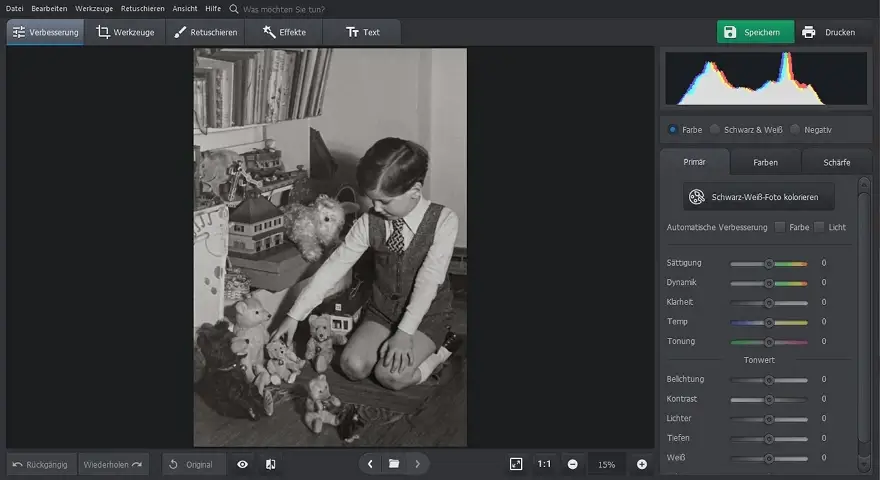Click the fit to screen icon
880x480 pixels.
pos(516,464)
